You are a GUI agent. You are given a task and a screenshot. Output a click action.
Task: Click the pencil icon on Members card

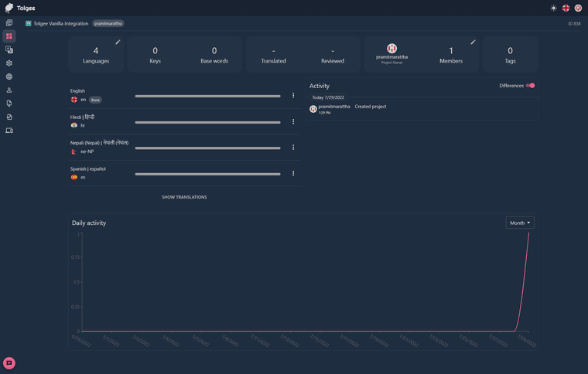pos(473,42)
